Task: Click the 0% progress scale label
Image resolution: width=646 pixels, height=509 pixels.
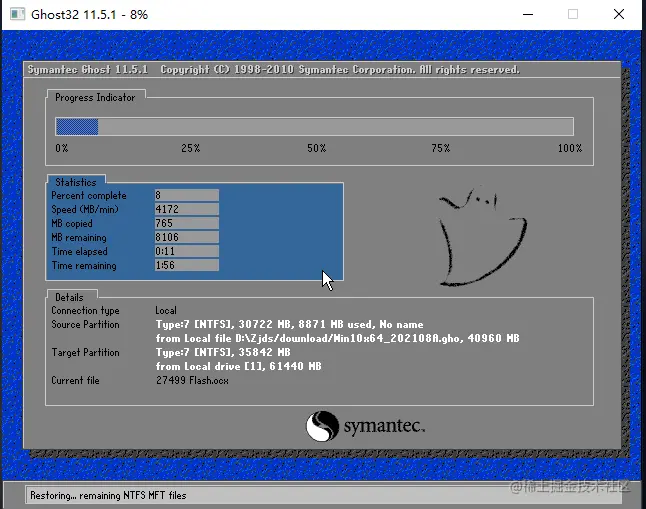Action: (62, 148)
